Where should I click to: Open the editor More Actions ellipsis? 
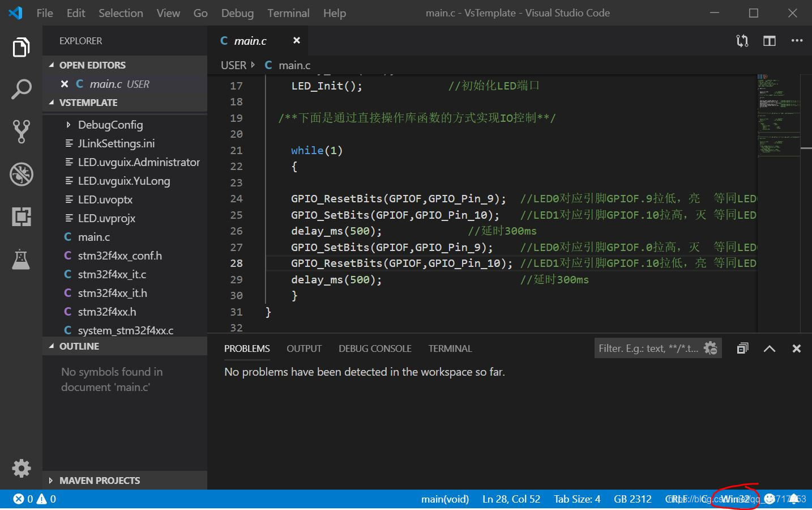click(797, 41)
